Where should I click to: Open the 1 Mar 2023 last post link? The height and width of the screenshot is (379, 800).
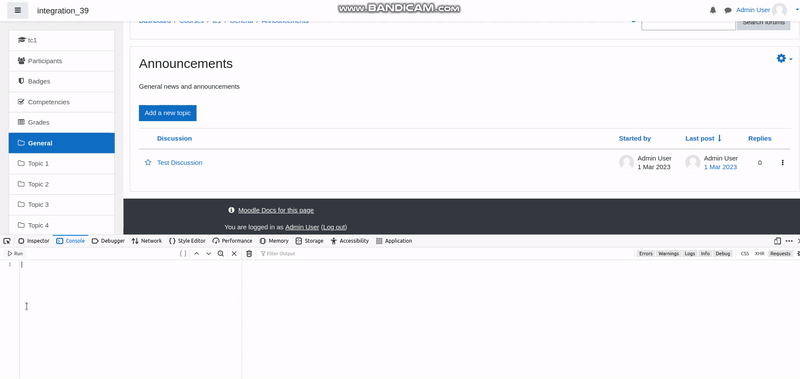point(720,167)
